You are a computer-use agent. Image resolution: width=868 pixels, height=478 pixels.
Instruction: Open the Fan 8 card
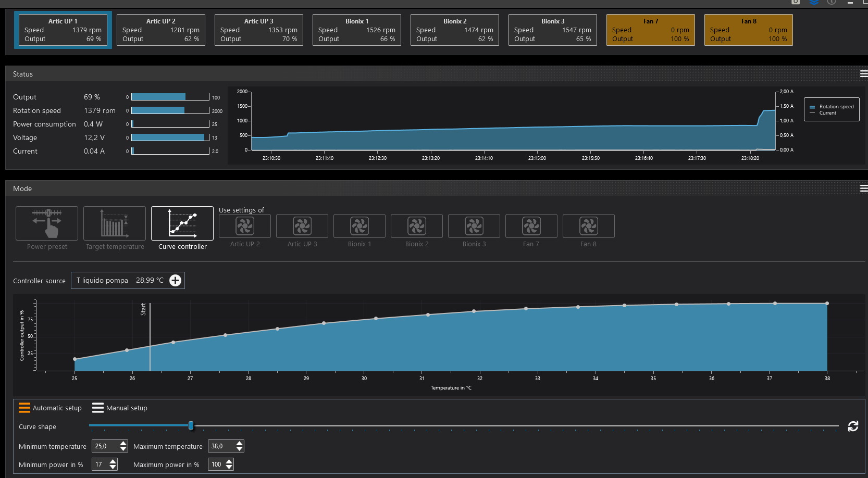point(749,30)
